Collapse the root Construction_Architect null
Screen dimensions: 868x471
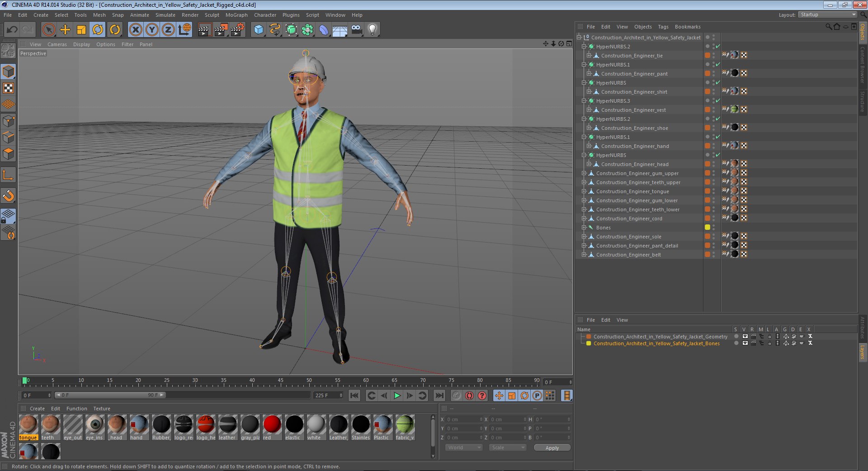point(579,38)
